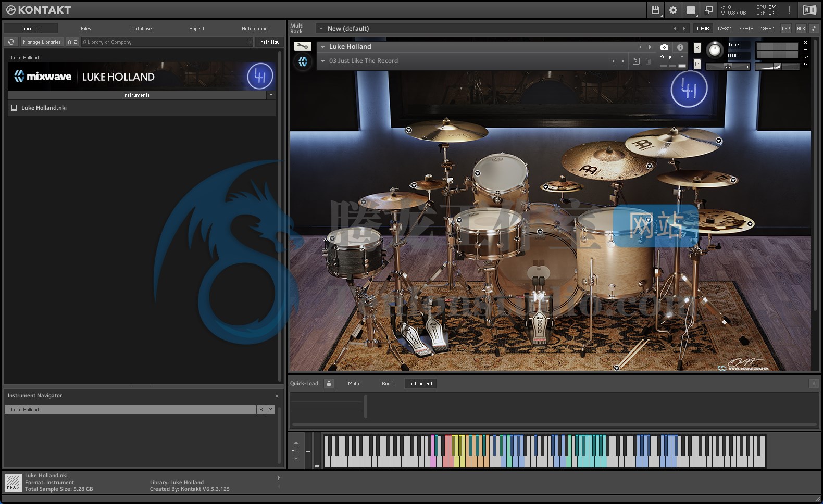The width and height of the screenshot is (823, 504).
Task: Go to previous multi arrow in Multi Rack
Action: tap(675, 29)
